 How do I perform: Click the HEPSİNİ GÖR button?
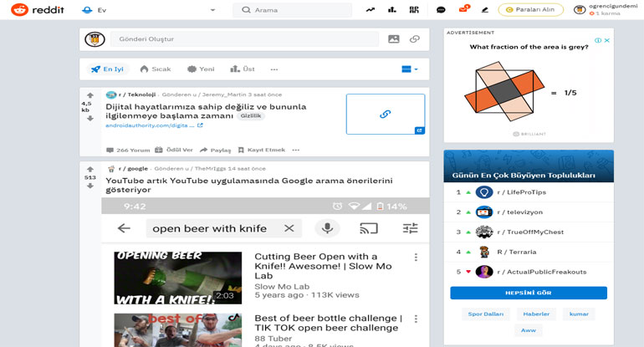pos(529,293)
